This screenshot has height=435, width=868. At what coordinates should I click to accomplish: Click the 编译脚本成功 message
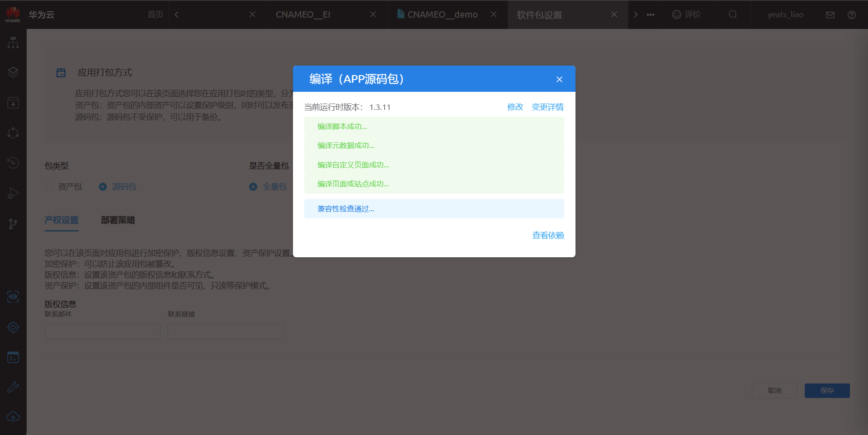(x=434, y=127)
